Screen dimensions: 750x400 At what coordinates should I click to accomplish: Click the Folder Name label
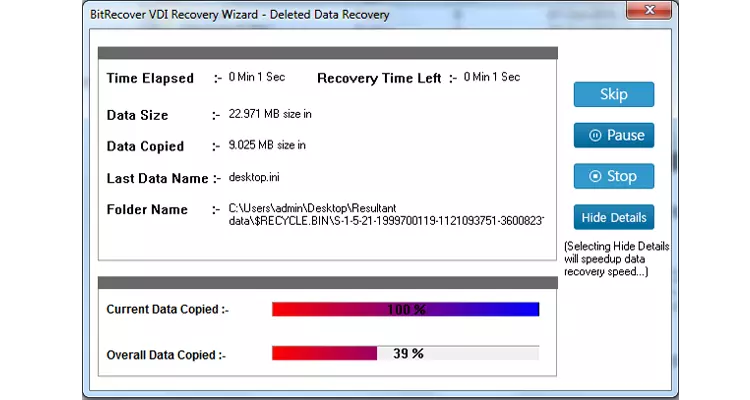[147, 210]
